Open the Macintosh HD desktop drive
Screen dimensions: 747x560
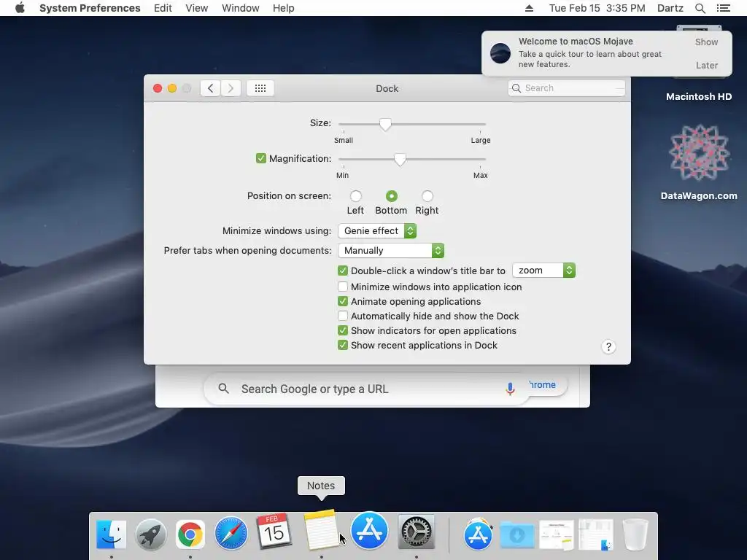point(699,97)
